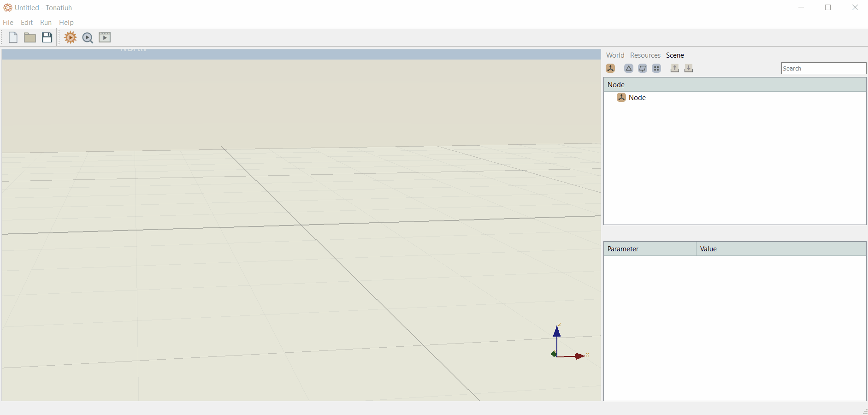This screenshot has width=868, height=415.
Task: Insert a node with the axes icon
Action: click(x=610, y=68)
